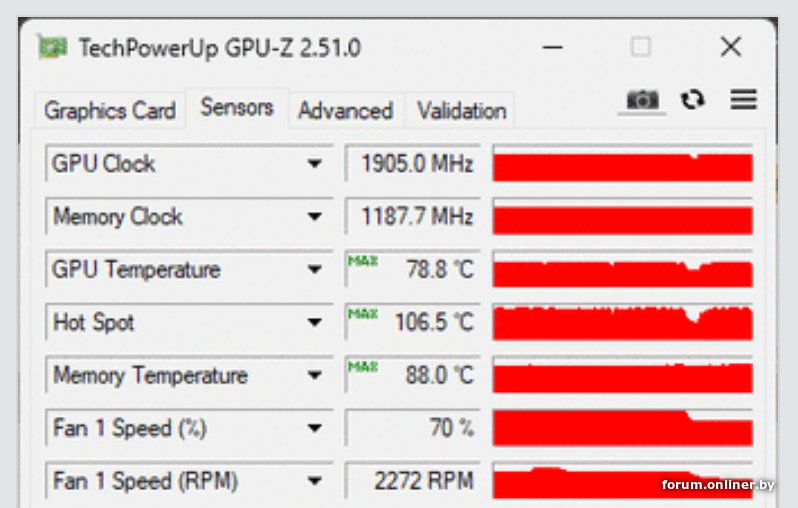Open the Fan 1 Speed (%) dropdown
This screenshot has width=798, height=508.
(315, 428)
